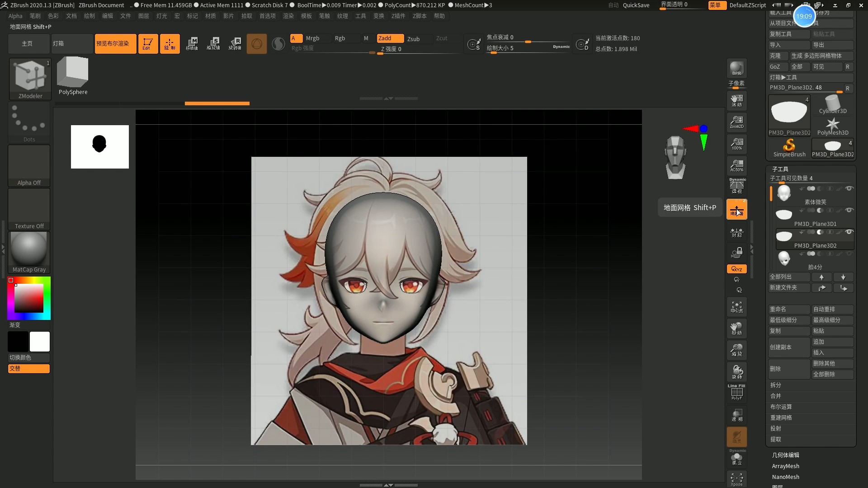
Task: Click the BPR render button
Action: point(736,68)
